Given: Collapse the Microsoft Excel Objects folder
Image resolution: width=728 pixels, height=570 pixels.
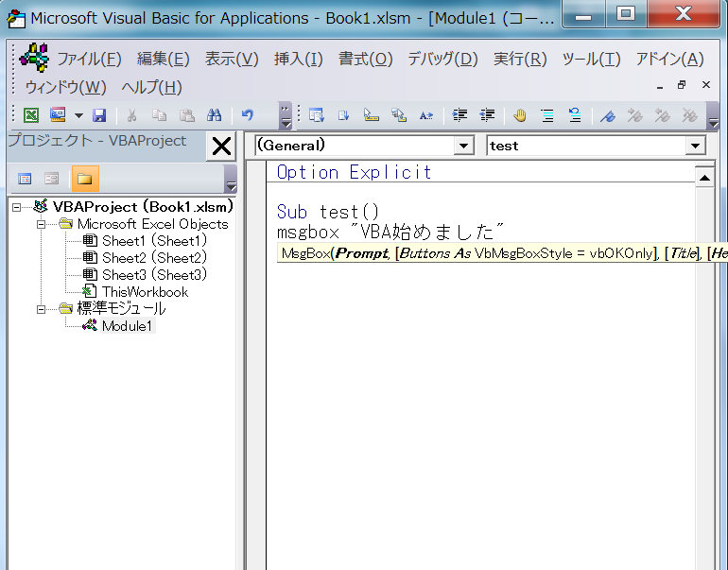Looking at the screenshot, I should [42, 225].
